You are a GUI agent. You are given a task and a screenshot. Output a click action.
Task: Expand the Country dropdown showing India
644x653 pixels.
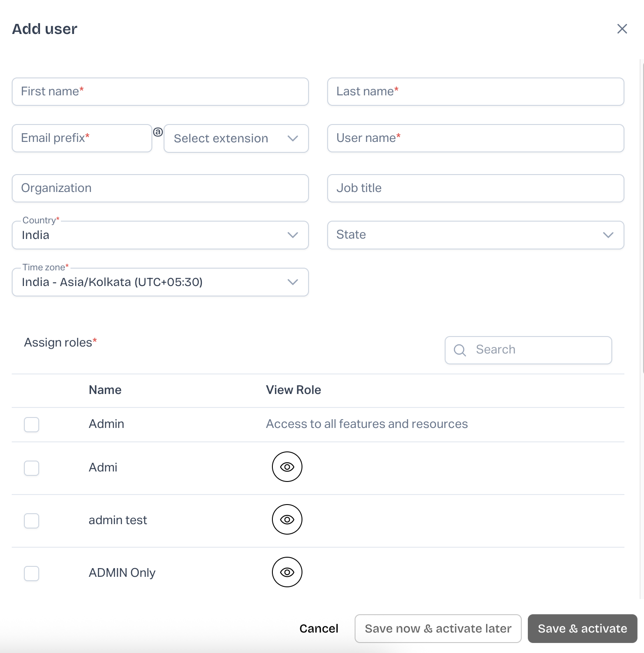click(160, 235)
